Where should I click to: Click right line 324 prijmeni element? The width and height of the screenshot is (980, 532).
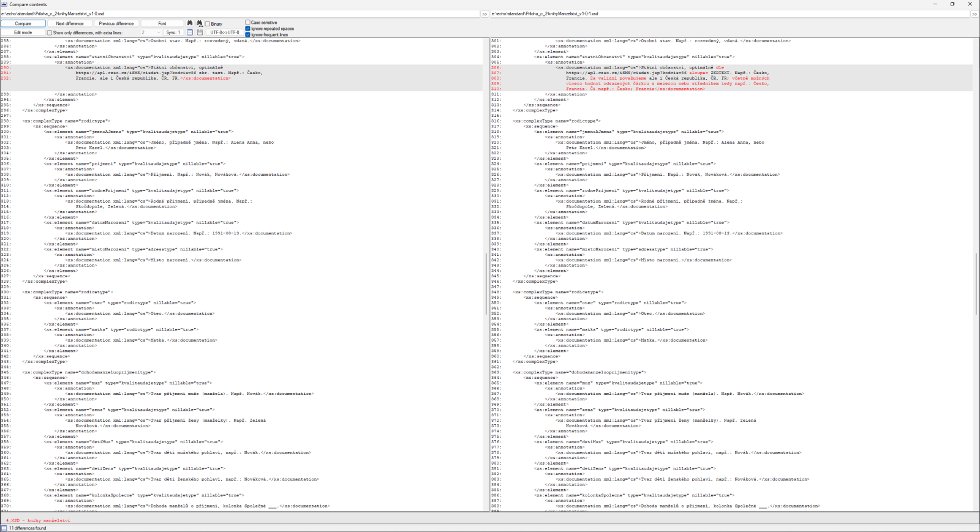point(625,164)
